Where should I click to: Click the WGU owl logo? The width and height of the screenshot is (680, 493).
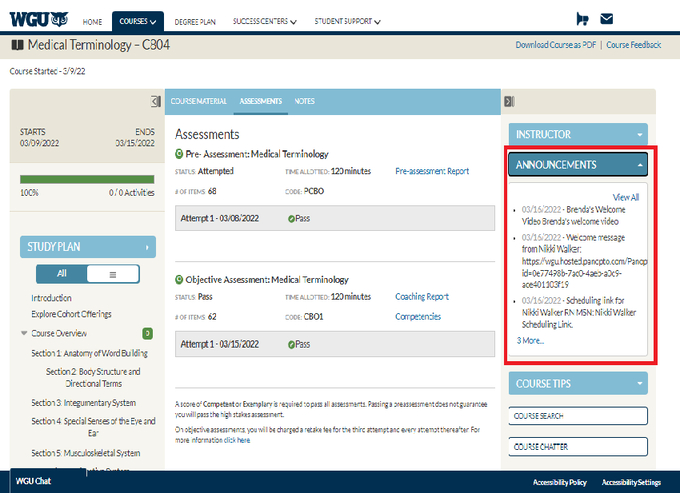[x=39, y=19]
